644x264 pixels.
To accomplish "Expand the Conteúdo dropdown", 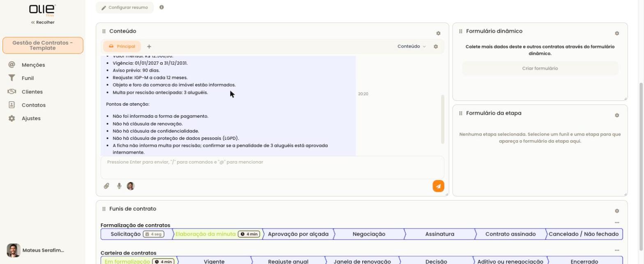I will coord(412,46).
